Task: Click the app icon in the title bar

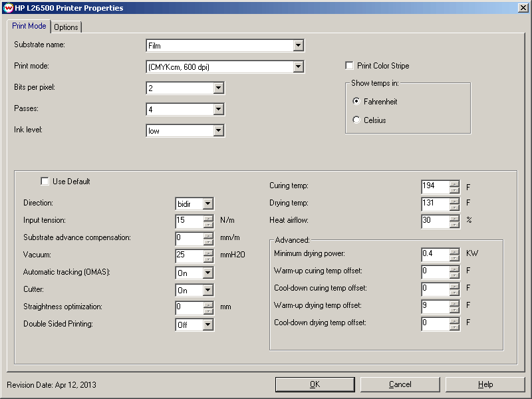Action: (x=8, y=8)
